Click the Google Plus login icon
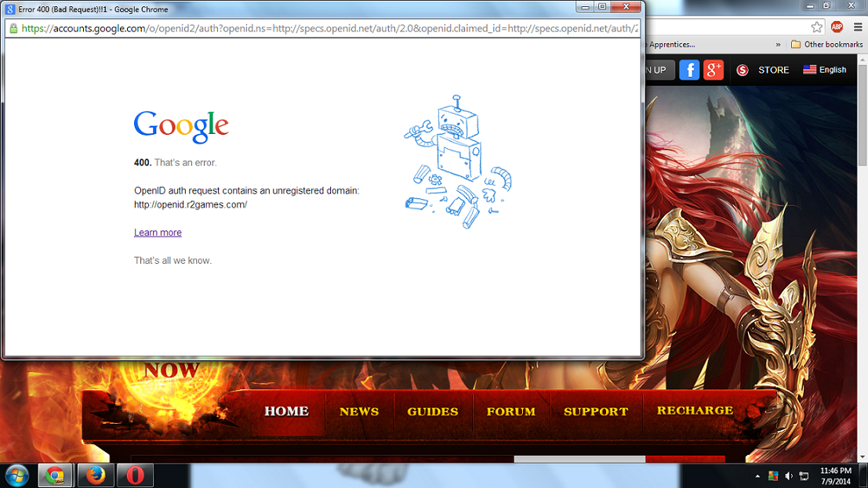868x488 pixels. click(x=713, y=70)
